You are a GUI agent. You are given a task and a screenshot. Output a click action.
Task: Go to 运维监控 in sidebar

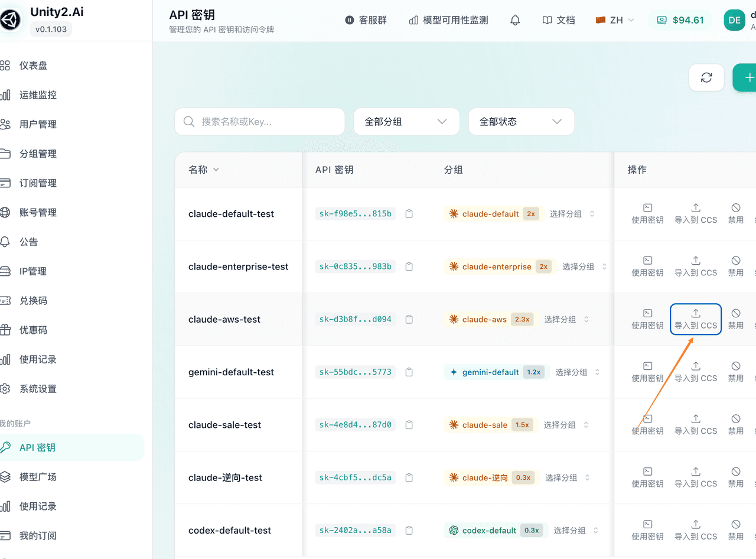tap(71, 95)
